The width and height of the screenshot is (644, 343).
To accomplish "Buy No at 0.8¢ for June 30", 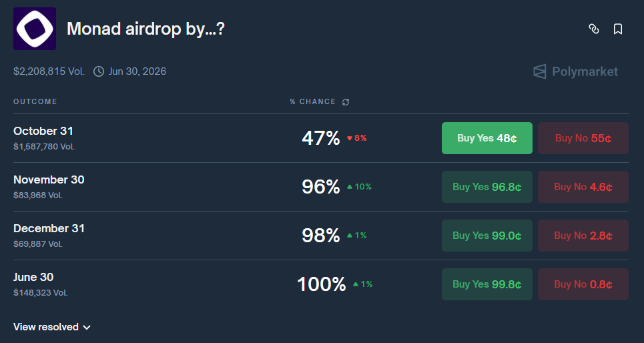I will click(x=583, y=284).
